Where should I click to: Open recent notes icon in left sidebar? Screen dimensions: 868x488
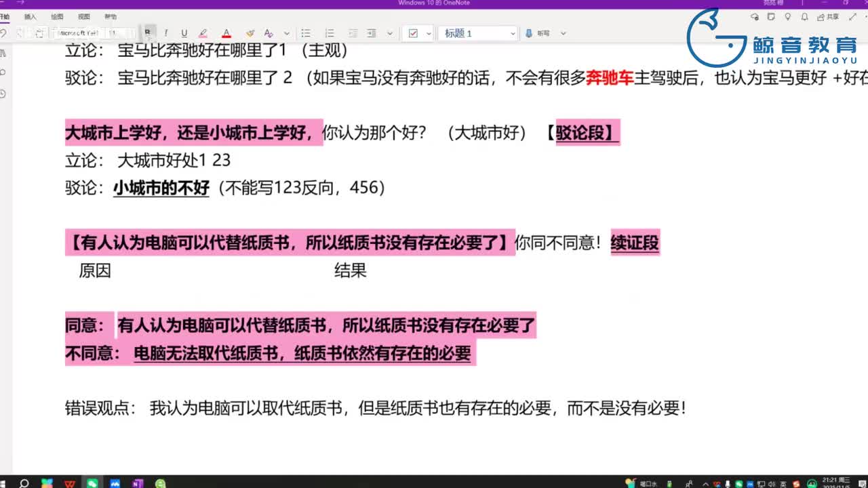(x=3, y=93)
